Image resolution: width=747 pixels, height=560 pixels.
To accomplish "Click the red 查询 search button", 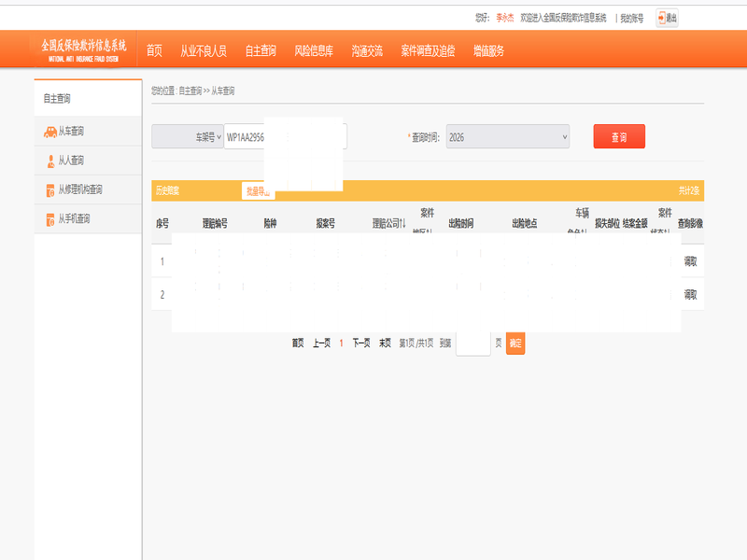I will pyautogui.click(x=619, y=136).
